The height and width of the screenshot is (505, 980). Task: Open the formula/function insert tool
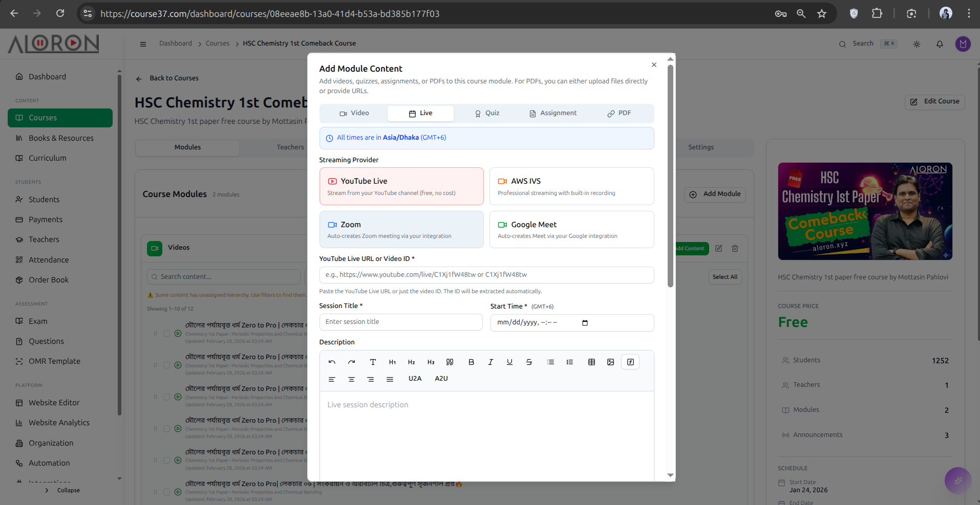click(x=630, y=362)
